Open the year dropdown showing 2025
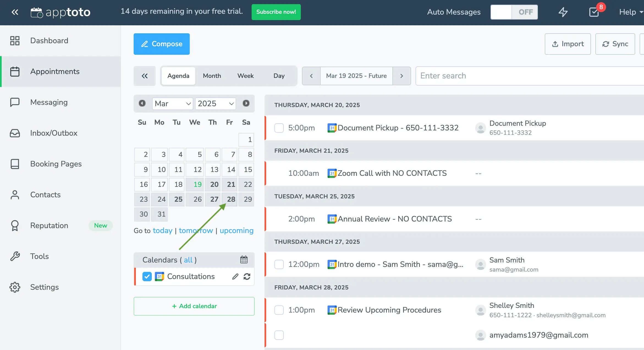 point(215,104)
